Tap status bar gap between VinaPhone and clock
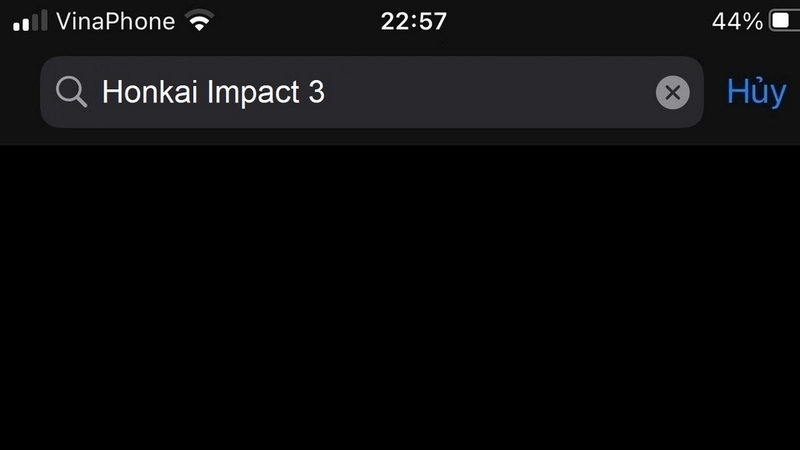 (297, 21)
